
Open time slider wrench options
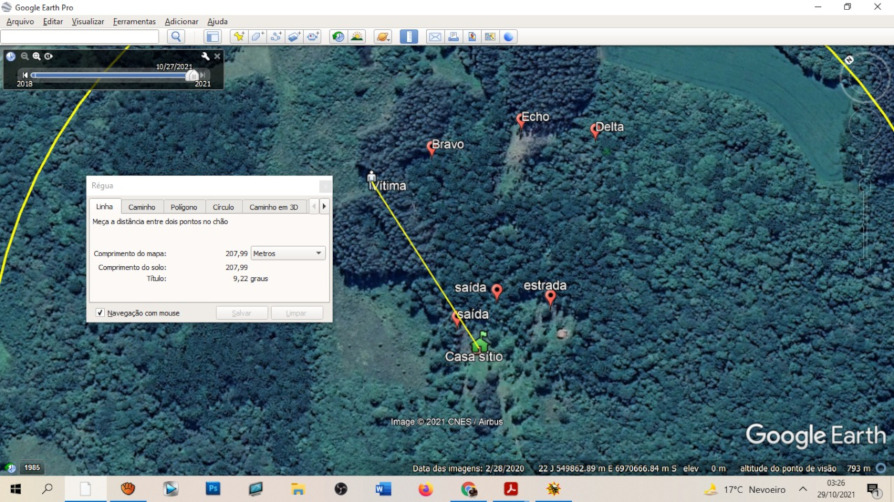[205, 57]
